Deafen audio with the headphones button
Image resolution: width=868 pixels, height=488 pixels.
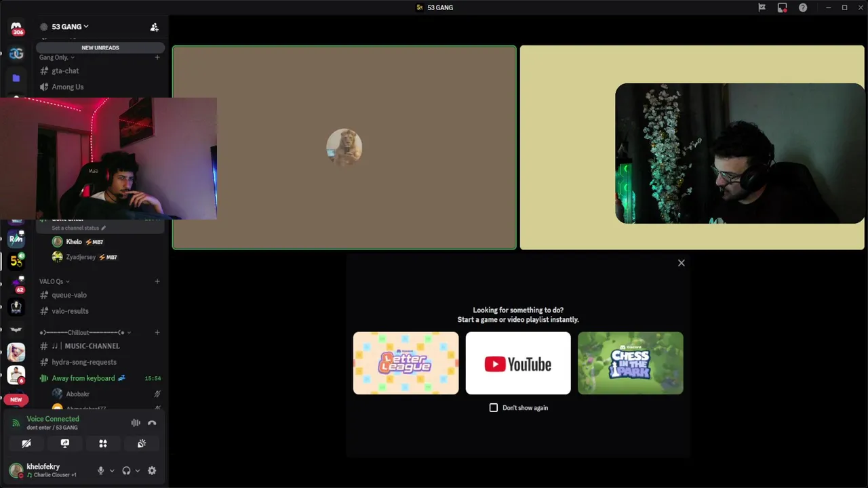coord(126,470)
